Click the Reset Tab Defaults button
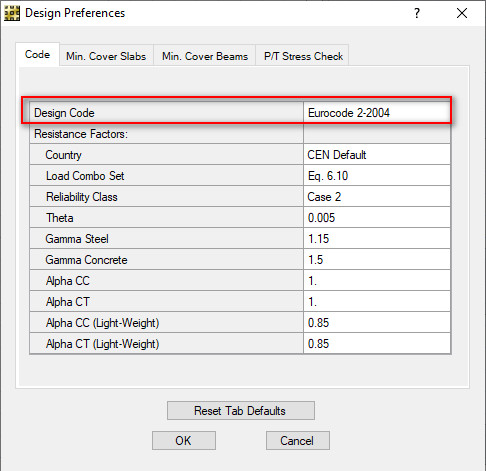 click(241, 410)
